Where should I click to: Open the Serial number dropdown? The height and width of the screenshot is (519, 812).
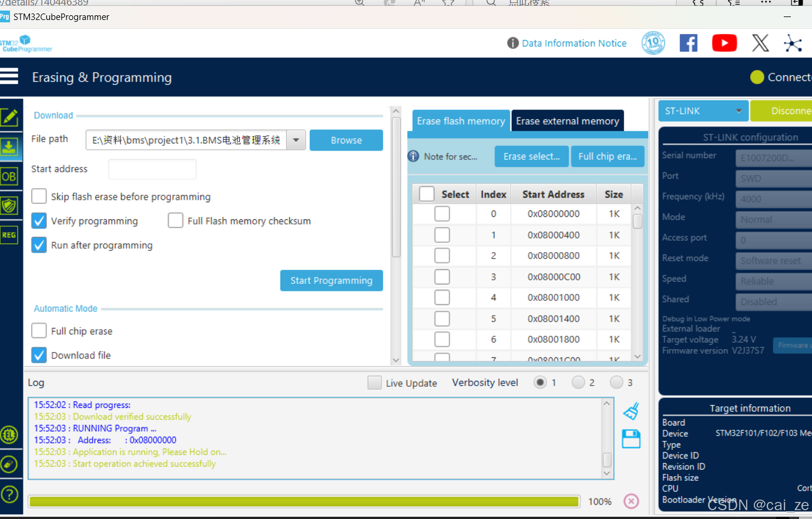coord(774,158)
